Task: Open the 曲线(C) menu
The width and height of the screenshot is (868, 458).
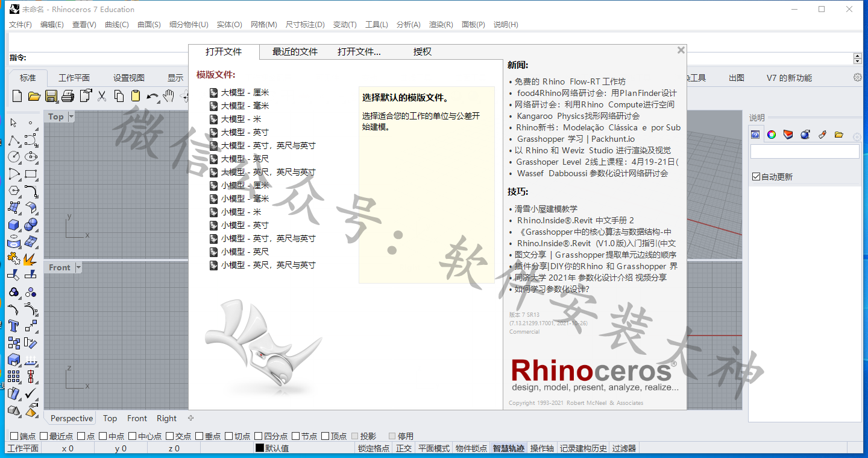Action: point(117,25)
